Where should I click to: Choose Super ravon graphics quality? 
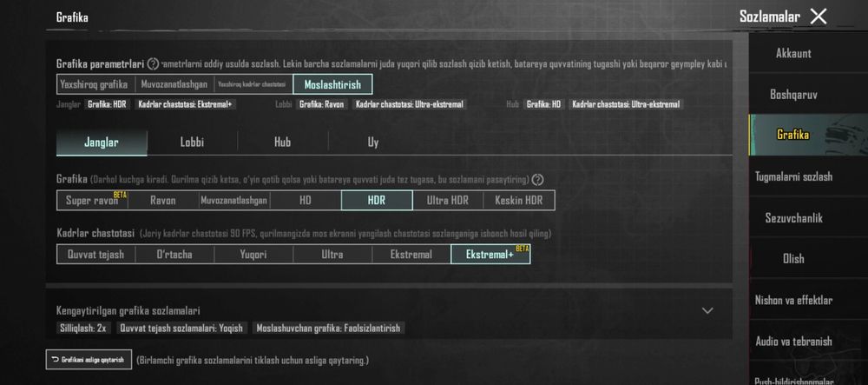coord(93,201)
